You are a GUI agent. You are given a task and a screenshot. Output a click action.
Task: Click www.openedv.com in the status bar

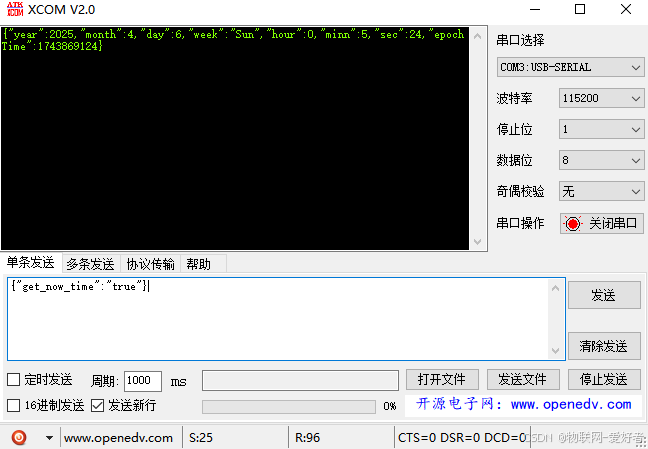pyautogui.click(x=119, y=437)
